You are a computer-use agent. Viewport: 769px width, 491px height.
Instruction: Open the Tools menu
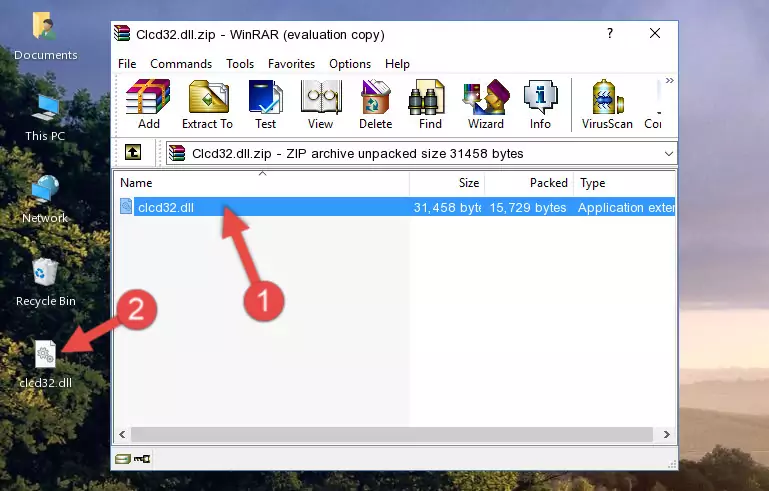pyautogui.click(x=240, y=64)
